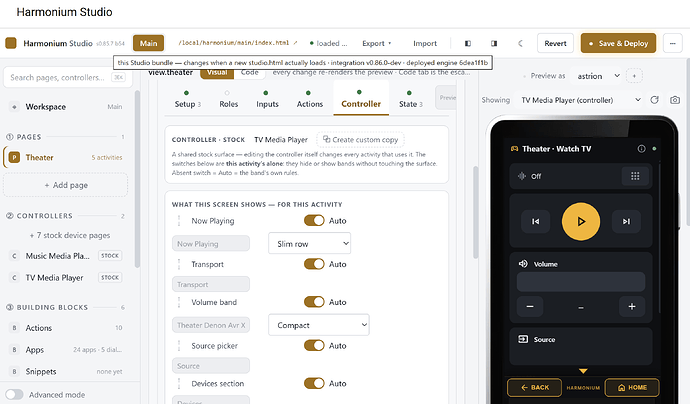Click the Now Playing label field
Viewport: 690px width, 404px height.
[211, 243]
